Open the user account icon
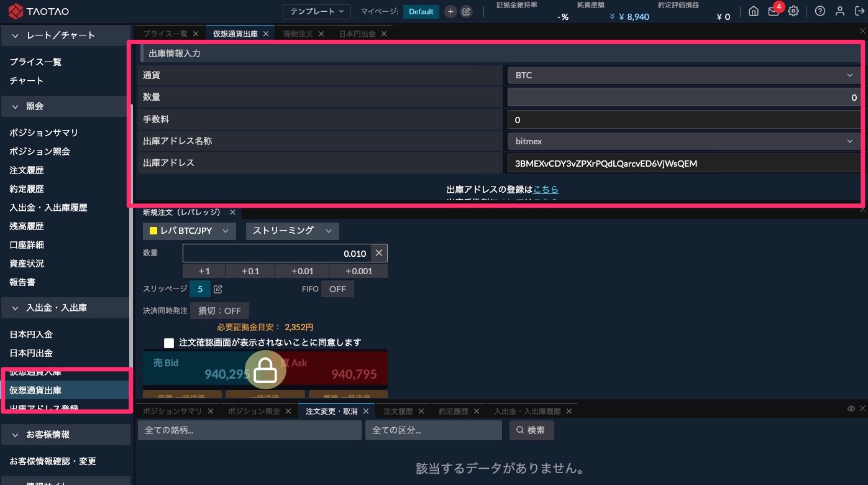 (x=840, y=11)
